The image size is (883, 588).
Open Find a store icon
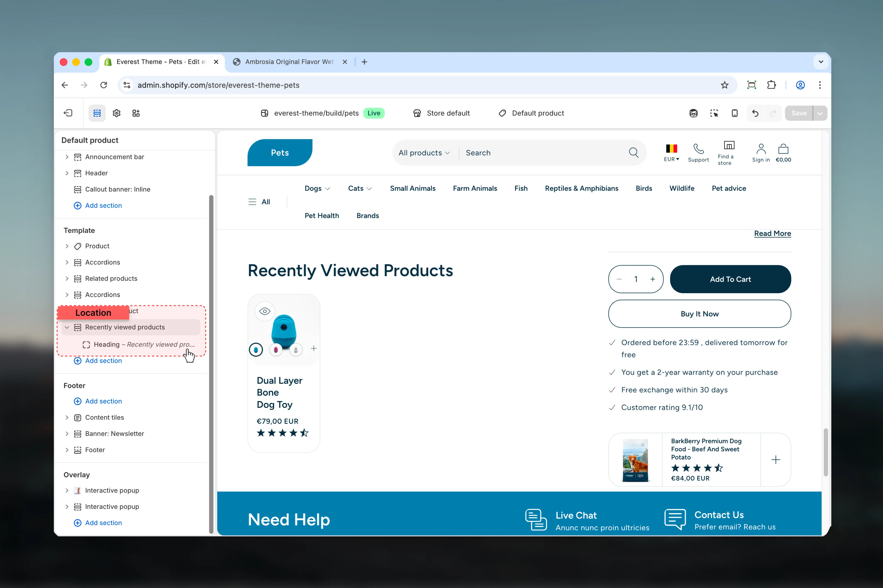tap(729, 146)
